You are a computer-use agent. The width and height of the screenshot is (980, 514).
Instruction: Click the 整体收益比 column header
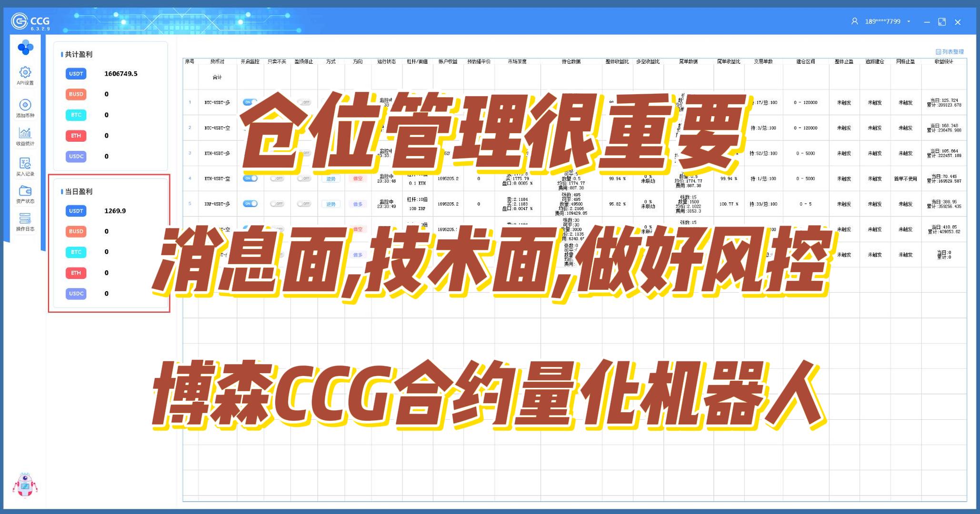pos(617,61)
